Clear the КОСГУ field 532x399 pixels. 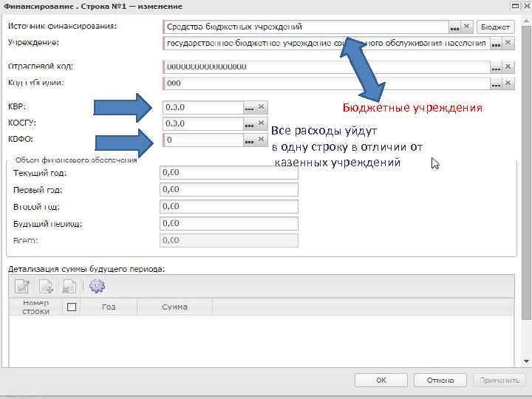(x=262, y=123)
